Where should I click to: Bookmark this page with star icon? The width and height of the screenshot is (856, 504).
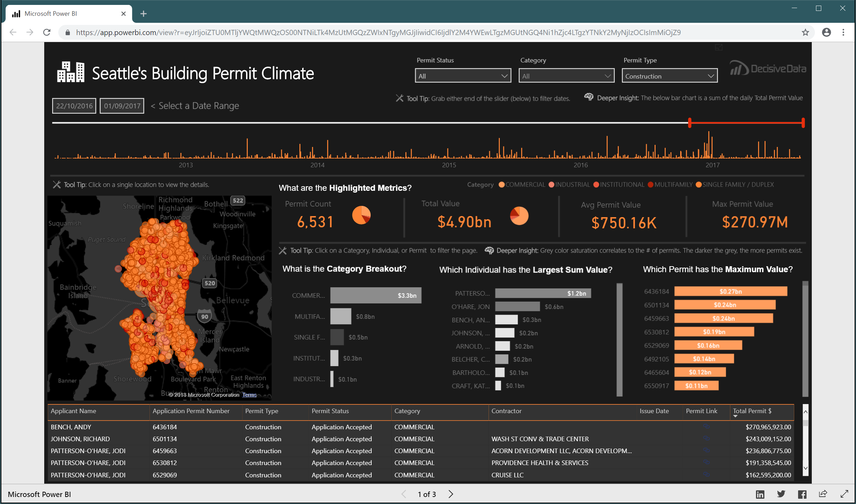[x=805, y=32]
